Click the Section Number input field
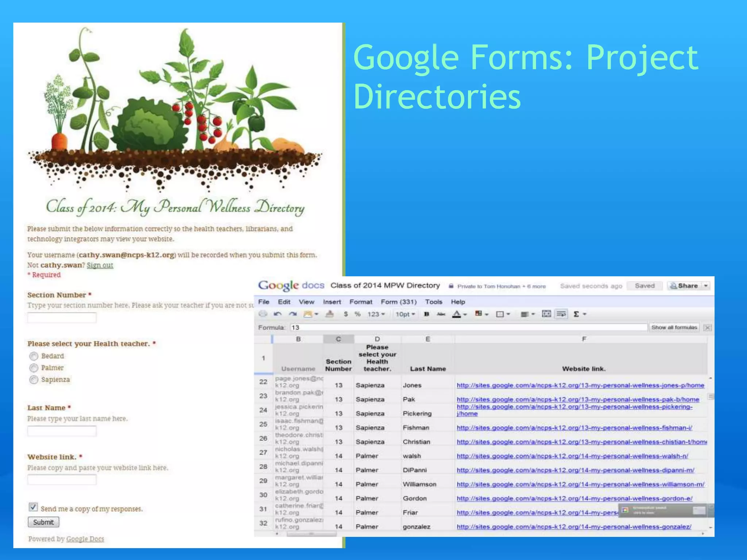 [x=62, y=318]
